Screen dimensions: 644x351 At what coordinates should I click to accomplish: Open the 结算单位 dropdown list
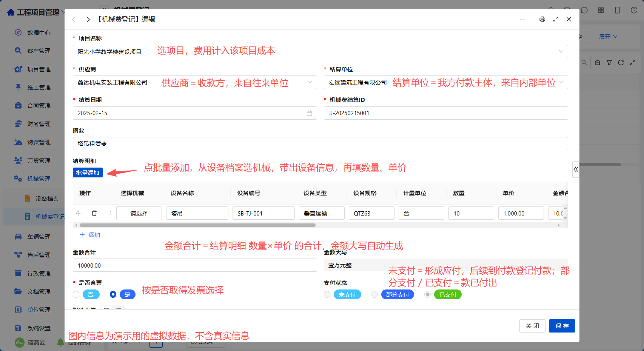click(x=561, y=82)
